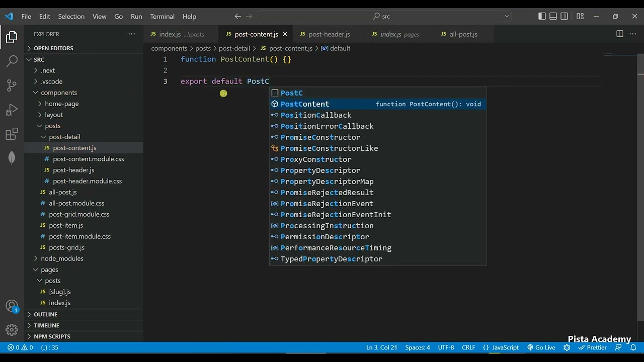This screenshot has height=362, width=644.
Task: Click the Split Editor Right icon
Action: [x=620, y=34]
